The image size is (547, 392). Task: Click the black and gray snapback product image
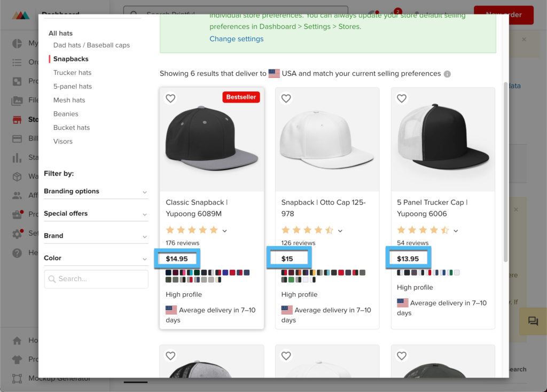point(212,139)
